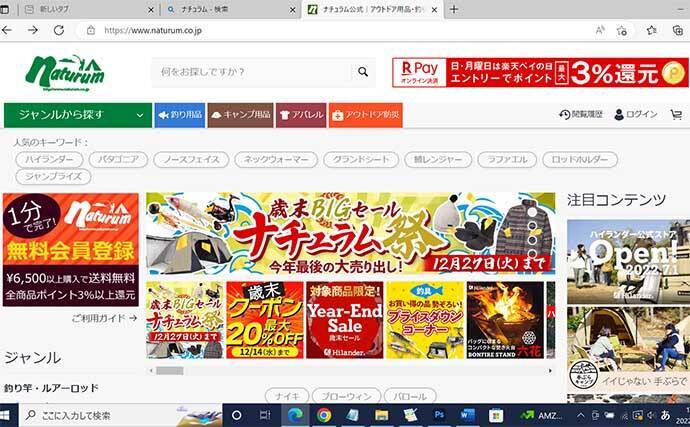Switch to the 新しいタブ tab

coord(87,9)
